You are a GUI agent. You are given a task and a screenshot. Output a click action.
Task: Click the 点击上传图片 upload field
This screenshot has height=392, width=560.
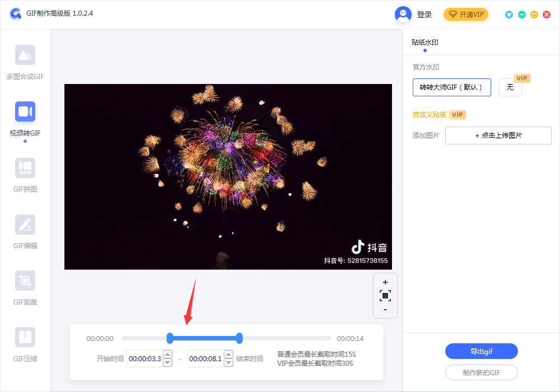[498, 136]
